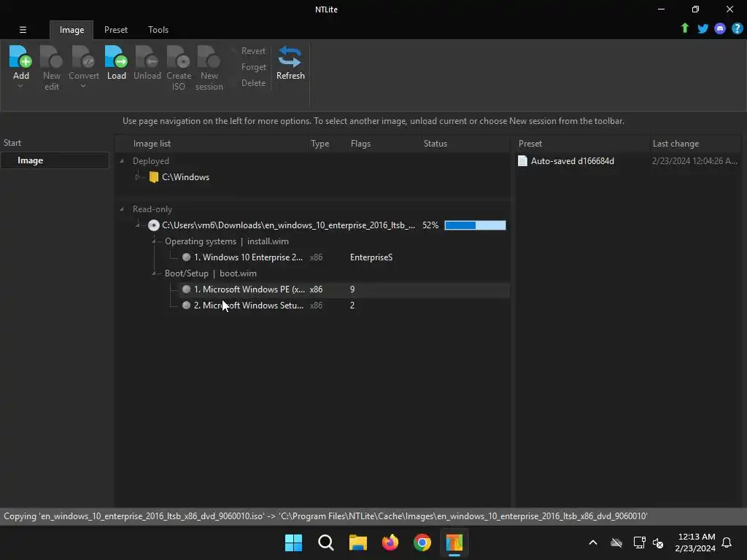
Task: Click the NTLite taskbar icon
Action: (x=454, y=542)
